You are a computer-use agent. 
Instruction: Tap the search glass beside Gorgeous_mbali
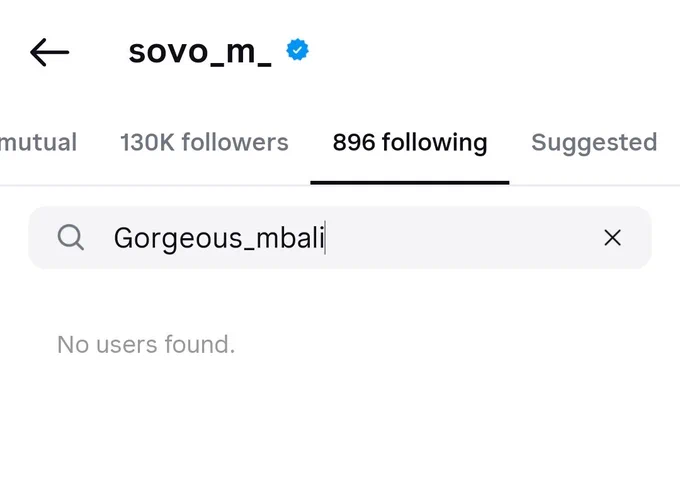pos(71,237)
